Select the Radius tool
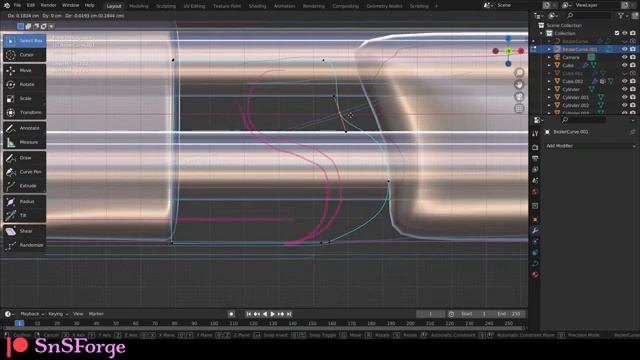 pos(24,201)
